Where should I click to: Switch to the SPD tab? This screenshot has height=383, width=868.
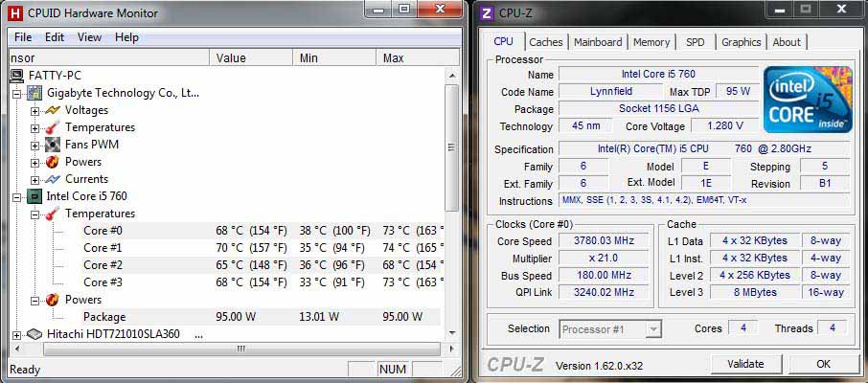[x=696, y=42]
